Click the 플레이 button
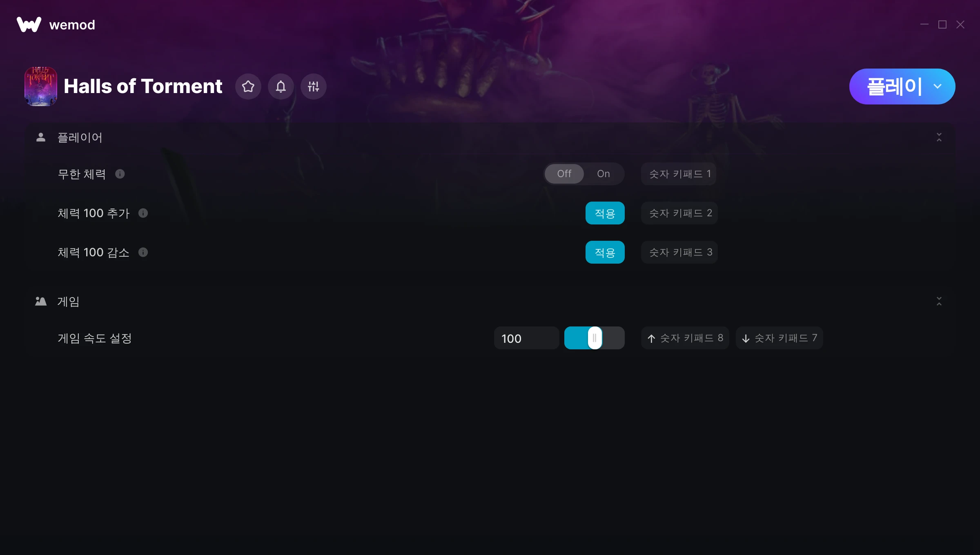Screen dimensions: 980x555 pyautogui.click(x=893, y=87)
